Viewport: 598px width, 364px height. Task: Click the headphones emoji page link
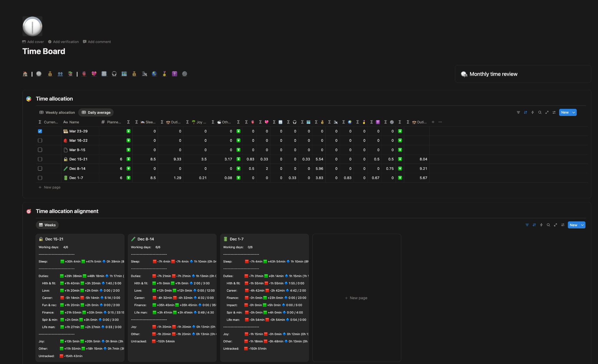[114, 74]
